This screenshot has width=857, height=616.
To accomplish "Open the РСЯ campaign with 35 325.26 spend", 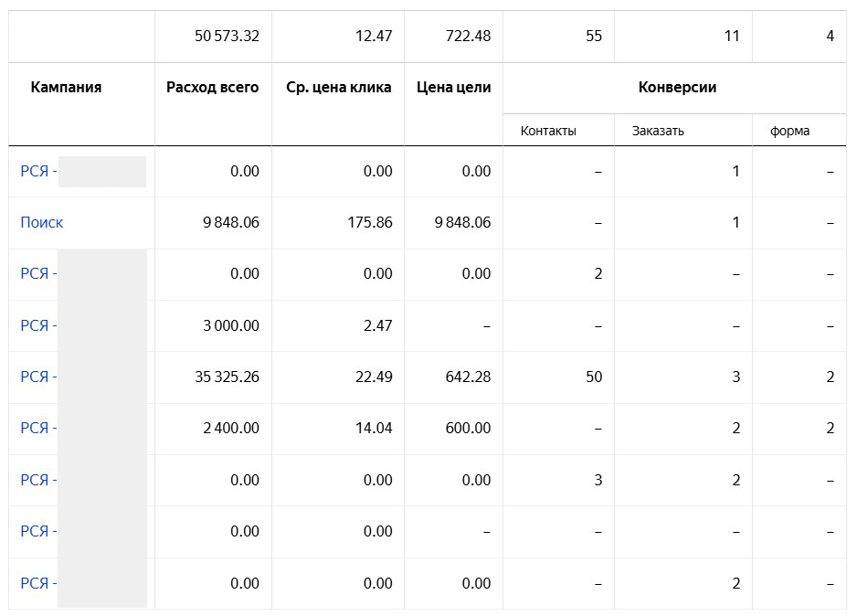I will click(x=37, y=377).
